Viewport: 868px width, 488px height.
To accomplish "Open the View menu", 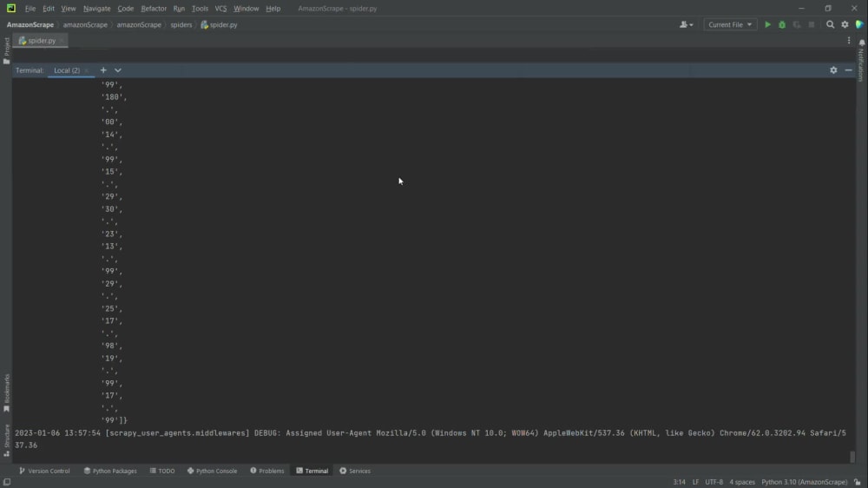I will point(68,9).
